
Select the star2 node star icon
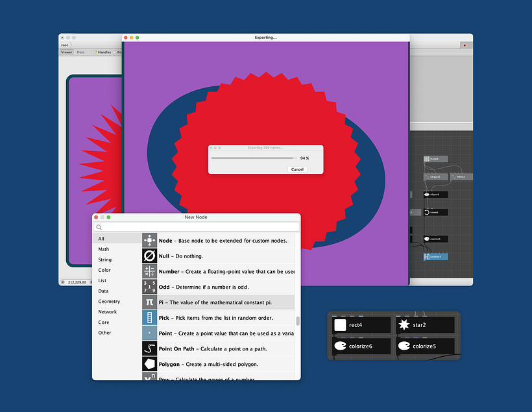point(404,325)
